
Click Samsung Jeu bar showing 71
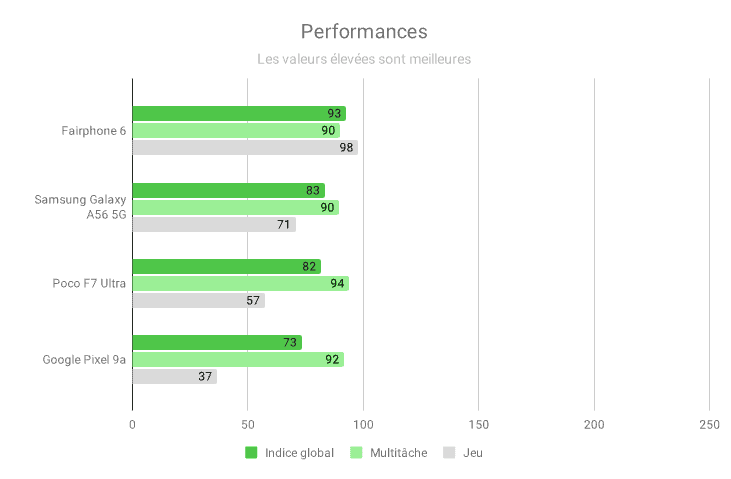(x=213, y=224)
